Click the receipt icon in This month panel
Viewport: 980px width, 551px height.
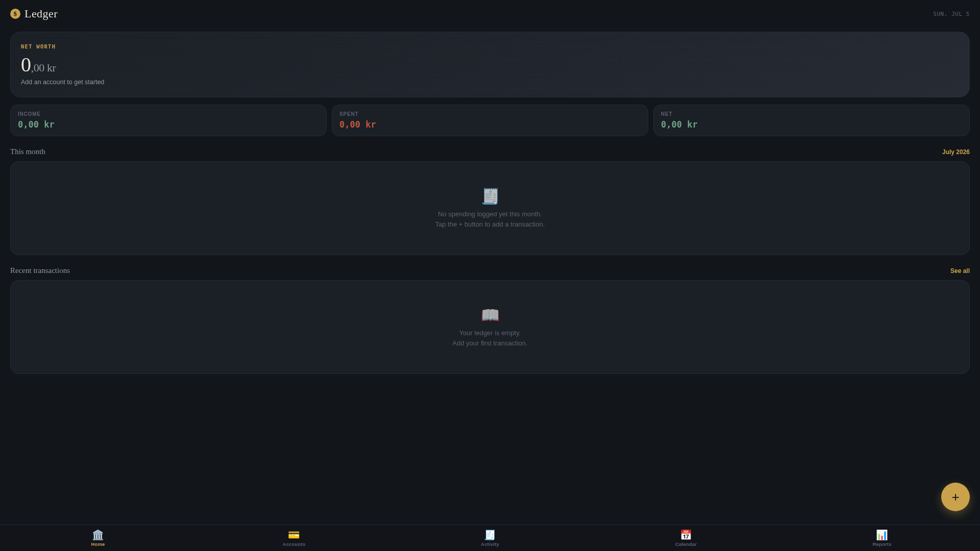[490, 196]
